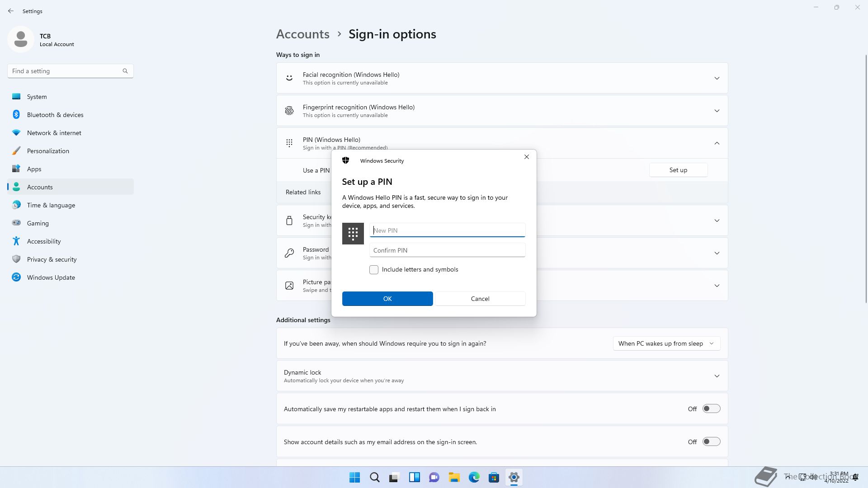
Task: Click the search magnifier in Find a setting
Action: [125, 71]
